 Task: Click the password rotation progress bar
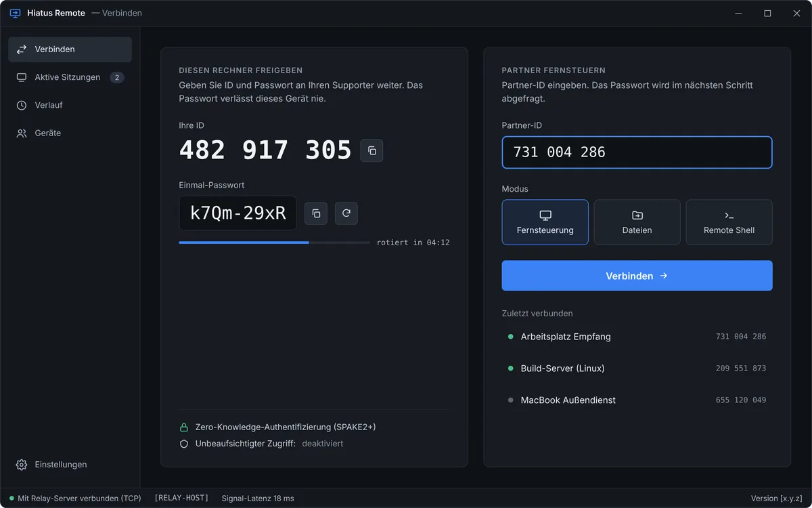tap(274, 242)
